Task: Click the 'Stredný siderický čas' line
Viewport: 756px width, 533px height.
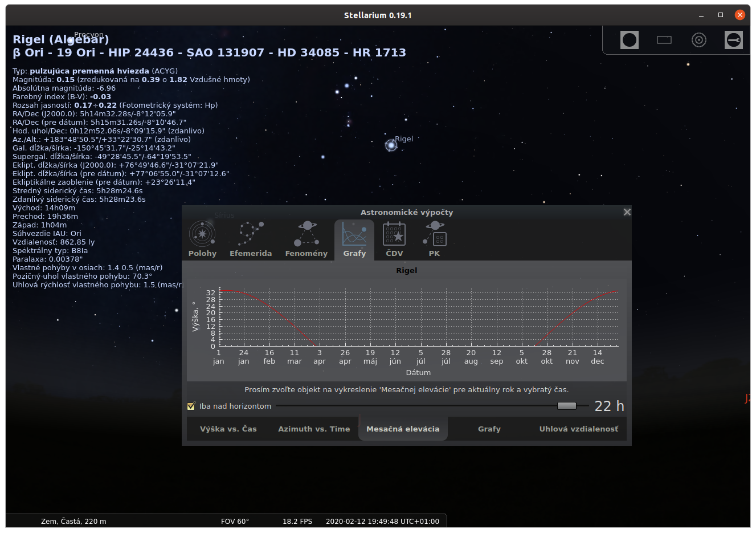Action: (x=77, y=190)
